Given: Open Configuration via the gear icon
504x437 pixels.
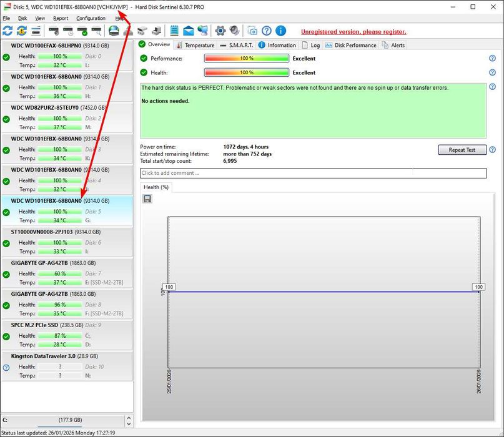Looking at the screenshot, I should pyautogui.click(x=220, y=31).
